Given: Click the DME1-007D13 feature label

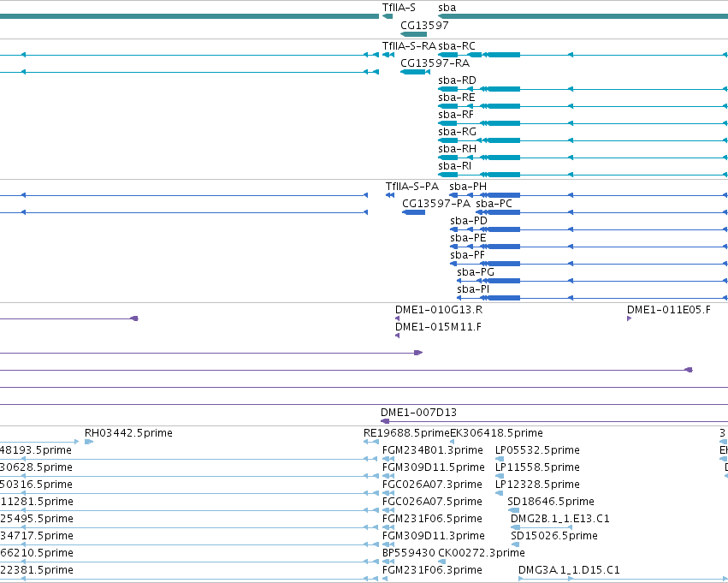Looking at the screenshot, I should pos(418,413).
